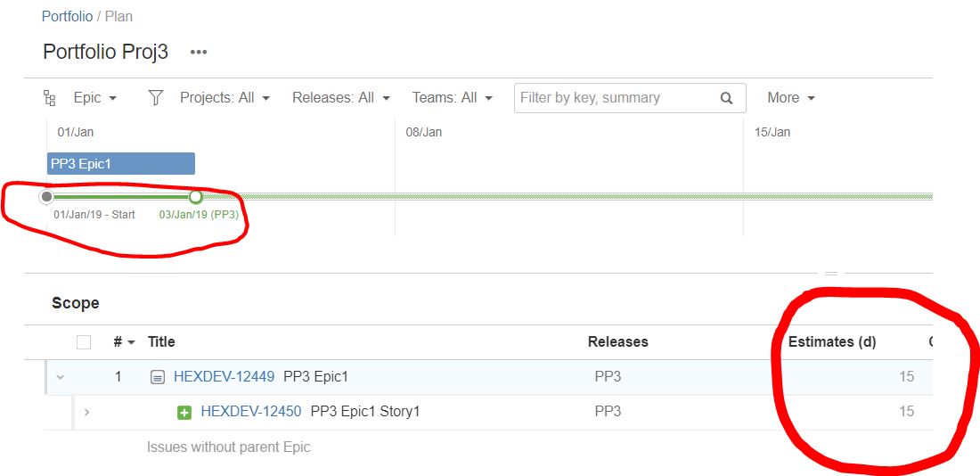
Task: Toggle the select-all checkbox in Scope header
Action: [84, 342]
